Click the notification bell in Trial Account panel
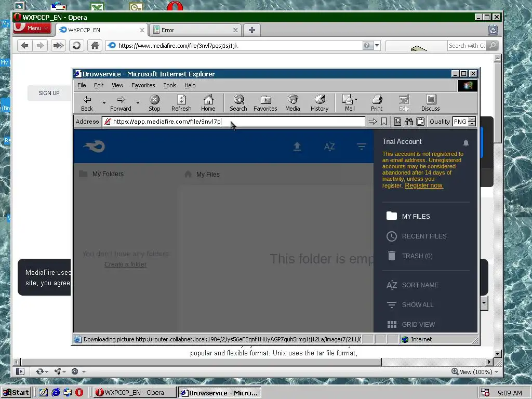Viewport: 532px width, 399px height. [x=466, y=143]
